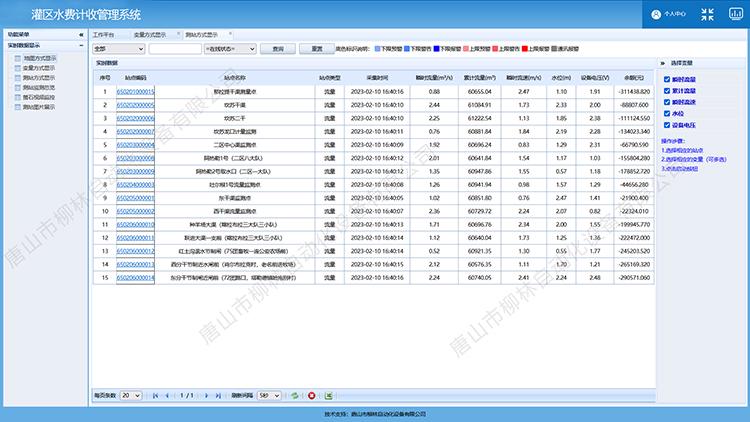Image resolution: width=750 pixels, height=422 pixels.
Task: Uncheck the 累计流量 variable checkbox
Action: pyautogui.click(x=667, y=91)
